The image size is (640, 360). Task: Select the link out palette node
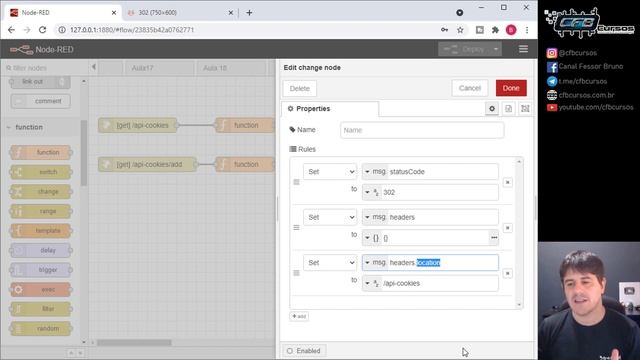[40, 82]
